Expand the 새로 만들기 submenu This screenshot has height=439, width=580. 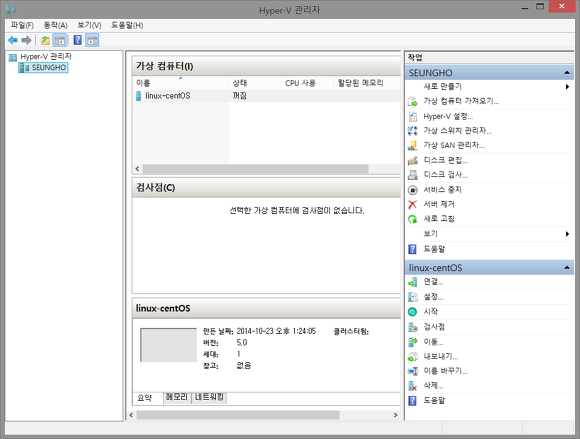[567, 87]
